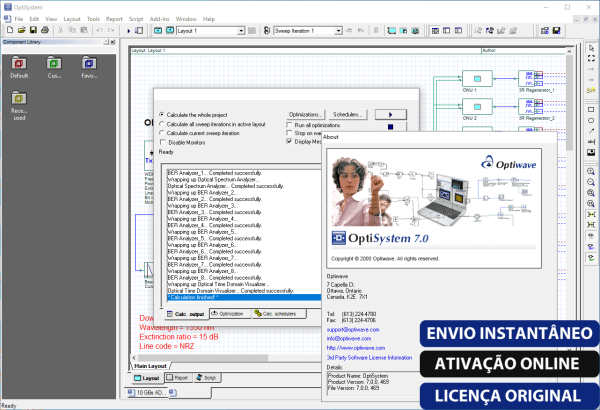Click the first toolbar icon right of Sweep Iteration dropdown
600x410 pixels.
[x=349, y=31]
